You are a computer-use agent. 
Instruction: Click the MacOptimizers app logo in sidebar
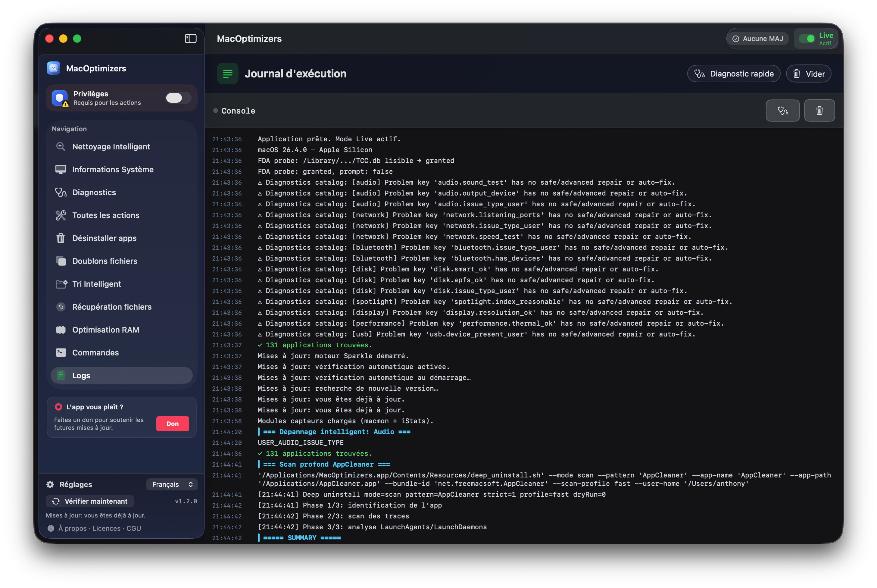54,68
